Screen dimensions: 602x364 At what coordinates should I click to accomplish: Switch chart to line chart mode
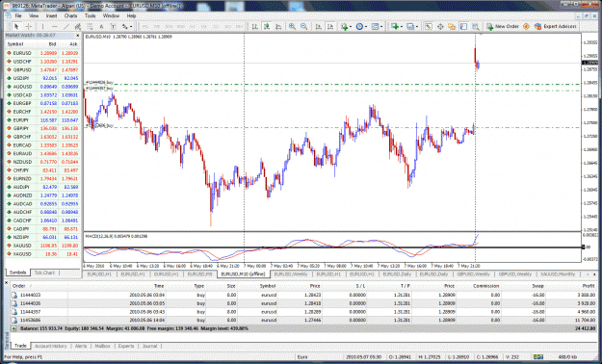[x=278, y=27]
